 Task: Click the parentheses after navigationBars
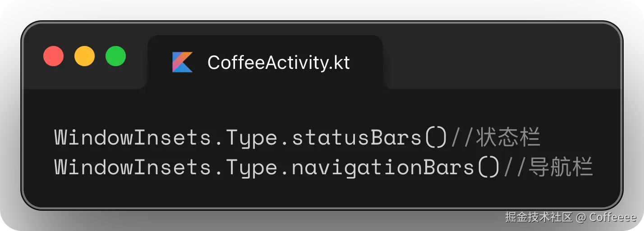[x=488, y=168]
